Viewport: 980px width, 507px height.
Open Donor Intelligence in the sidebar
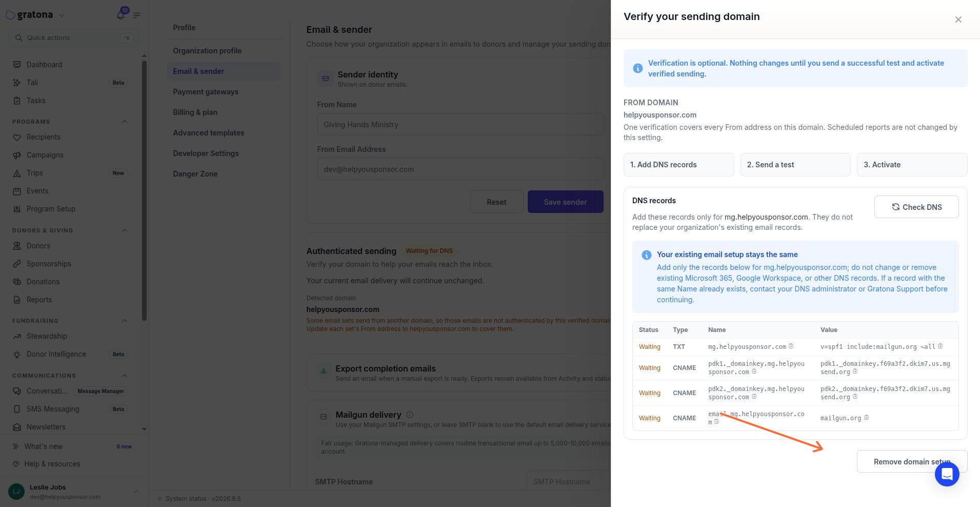tap(70, 354)
